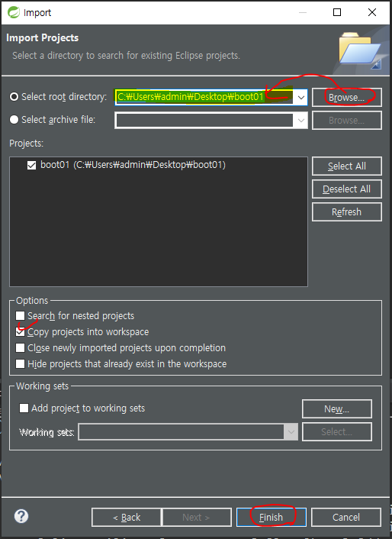Close the Import dialog window
The height and width of the screenshot is (539, 392).
click(372, 12)
